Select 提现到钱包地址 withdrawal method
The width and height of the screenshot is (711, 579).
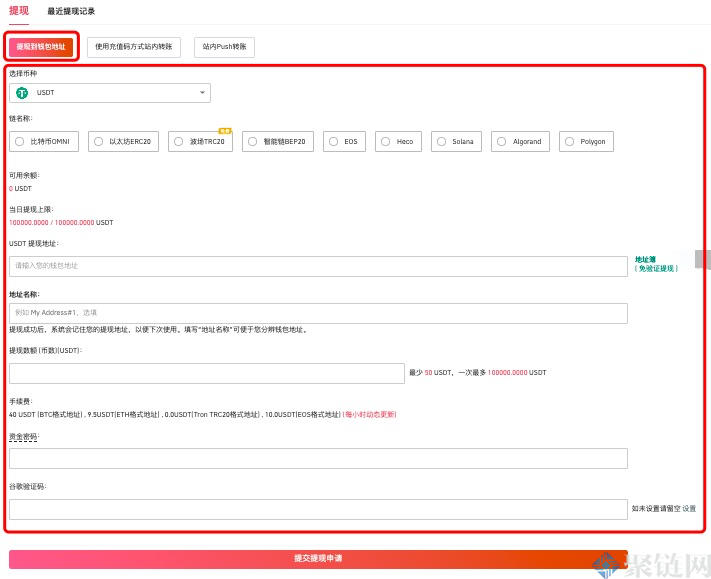pos(41,47)
